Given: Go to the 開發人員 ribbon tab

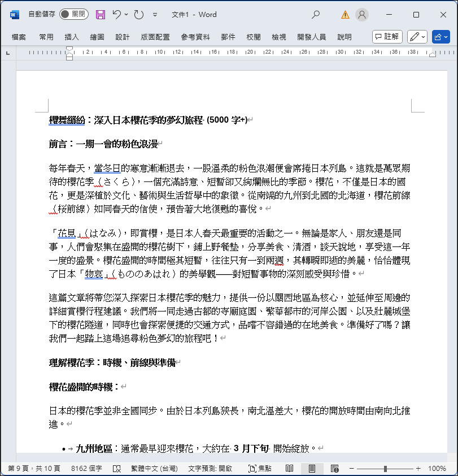Looking at the screenshot, I should (312, 37).
